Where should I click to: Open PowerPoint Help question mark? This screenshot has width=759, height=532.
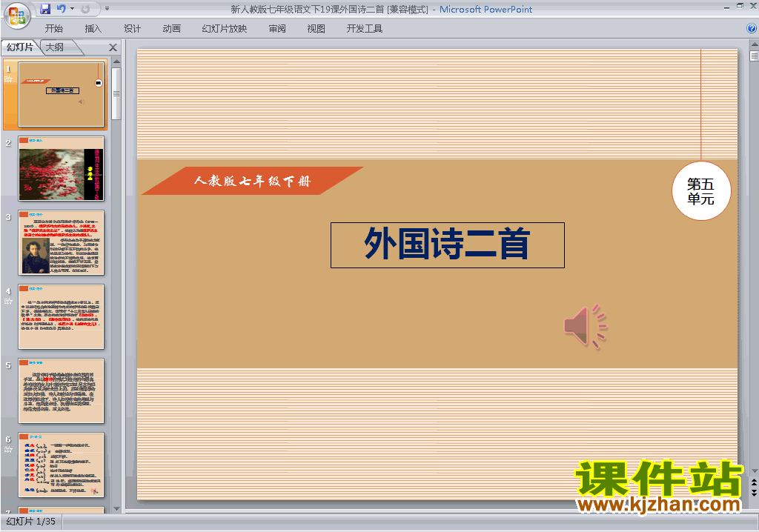pos(752,29)
